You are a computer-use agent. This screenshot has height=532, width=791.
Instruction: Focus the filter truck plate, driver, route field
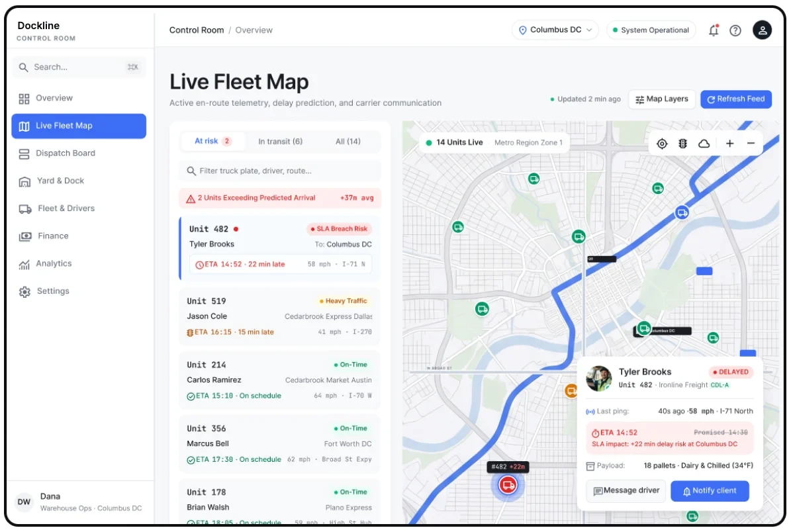[x=280, y=171]
